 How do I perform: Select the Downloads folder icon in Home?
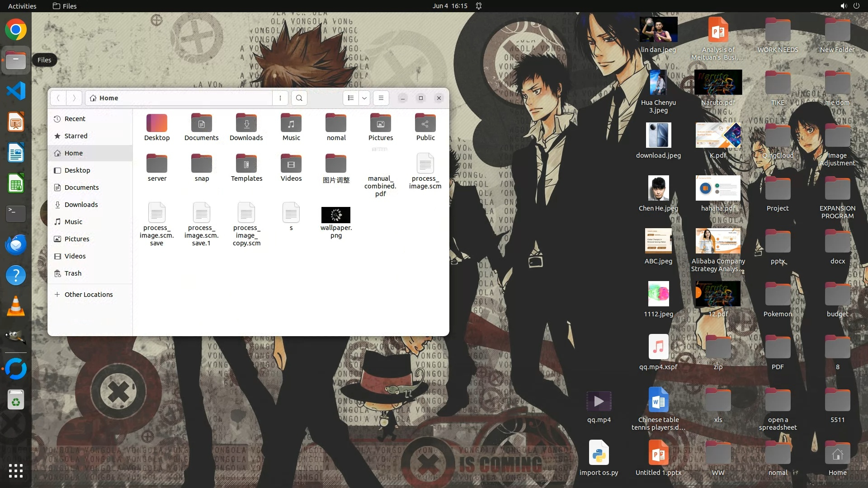(246, 123)
